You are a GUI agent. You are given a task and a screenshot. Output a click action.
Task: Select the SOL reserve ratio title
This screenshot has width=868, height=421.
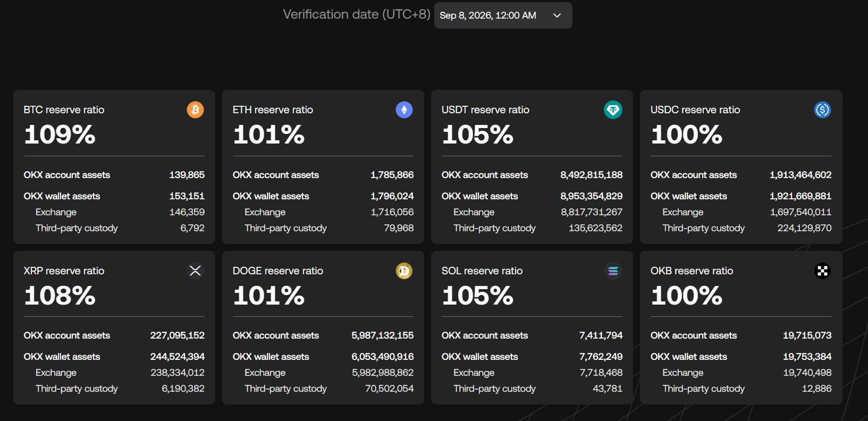click(482, 271)
